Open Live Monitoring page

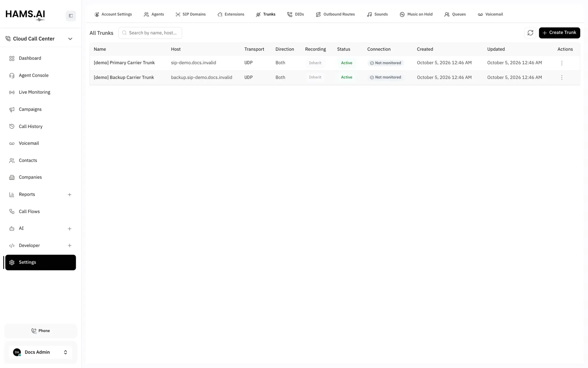tap(40, 92)
